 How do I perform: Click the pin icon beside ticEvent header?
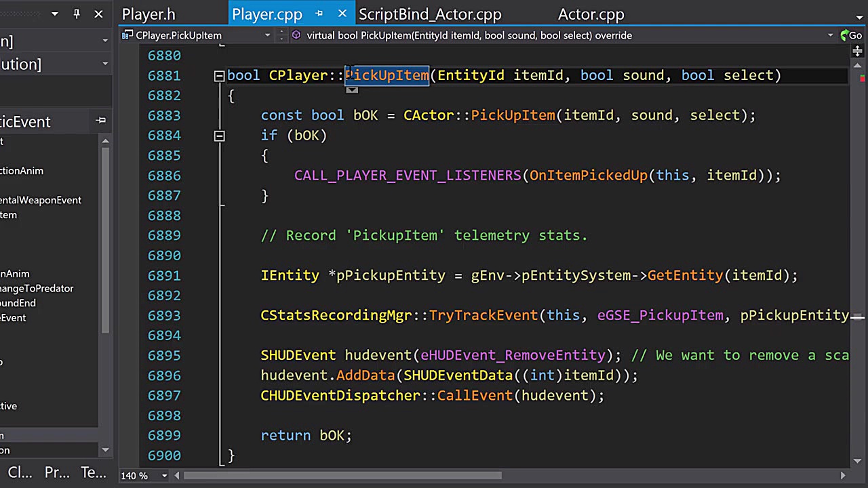[101, 121]
